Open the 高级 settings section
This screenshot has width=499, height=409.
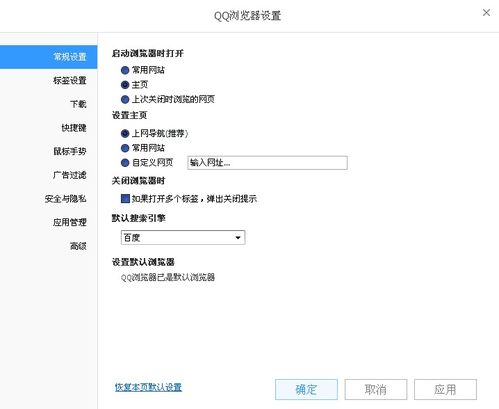(x=78, y=246)
